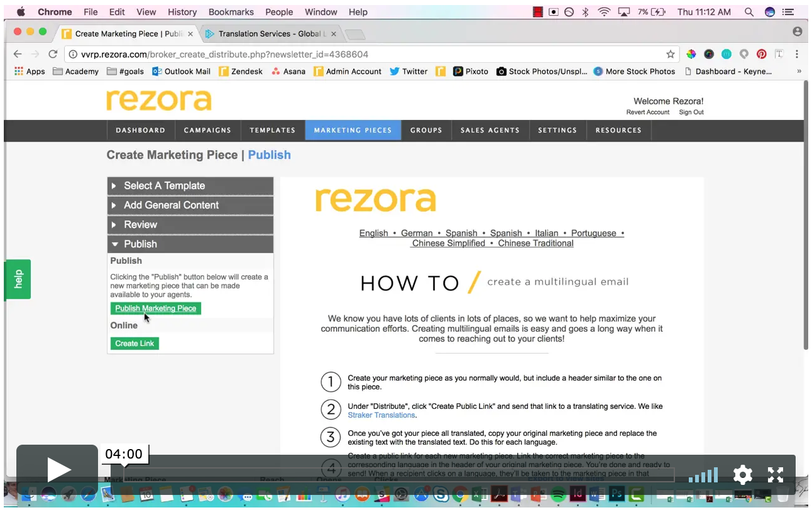Open the Outlook Mail bookmark
The image size is (812, 510).
(x=182, y=72)
